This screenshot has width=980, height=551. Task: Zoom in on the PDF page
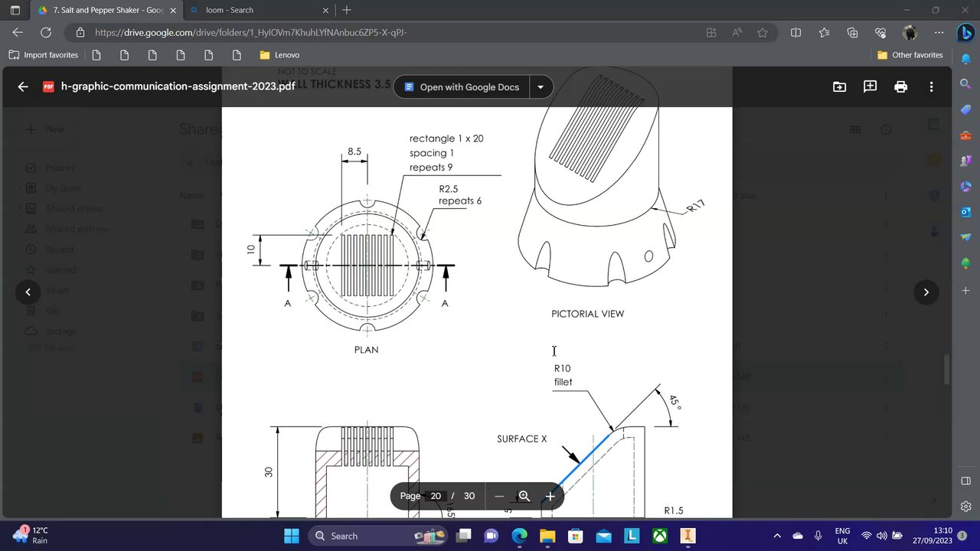[x=550, y=496]
